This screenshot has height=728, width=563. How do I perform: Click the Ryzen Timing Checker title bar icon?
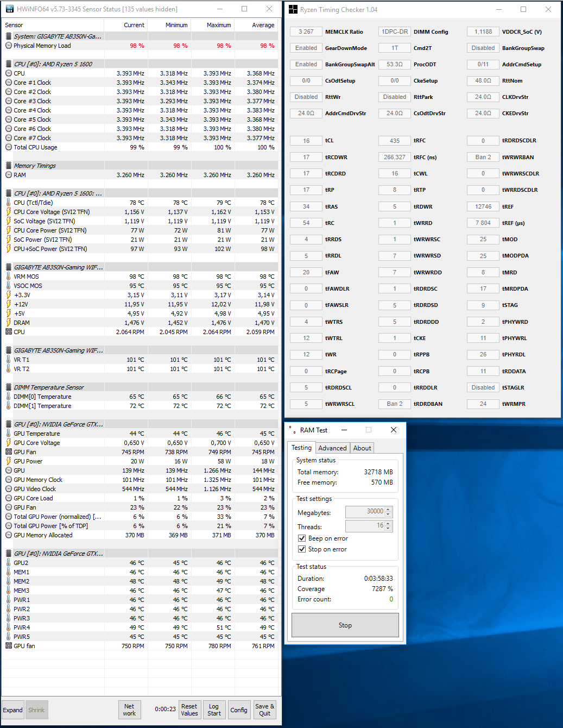pos(293,9)
